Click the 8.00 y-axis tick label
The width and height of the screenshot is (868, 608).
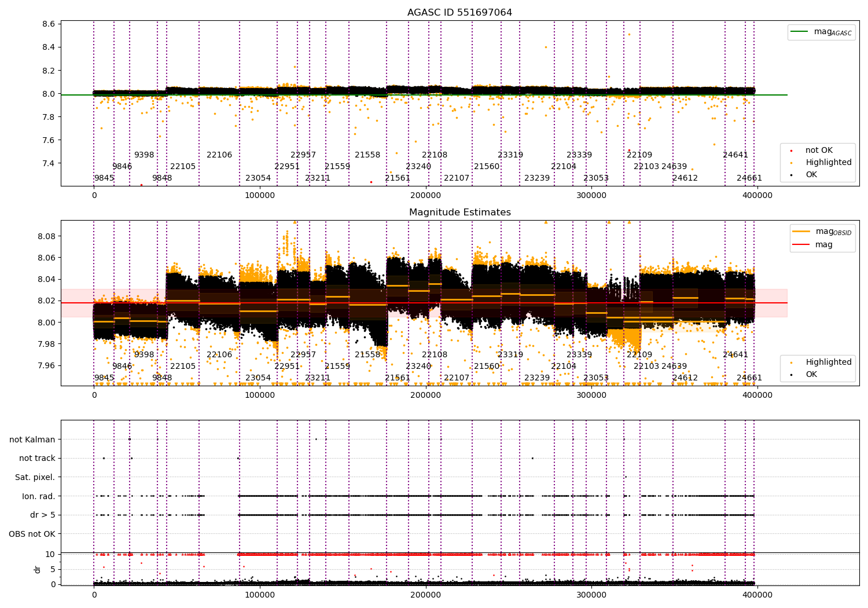[46, 323]
